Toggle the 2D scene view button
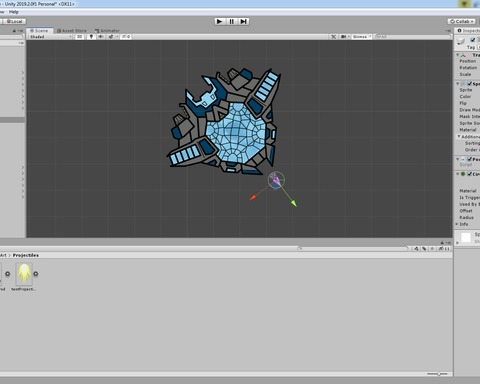The width and height of the screenshot is (480, 384). tap(79, 37)
